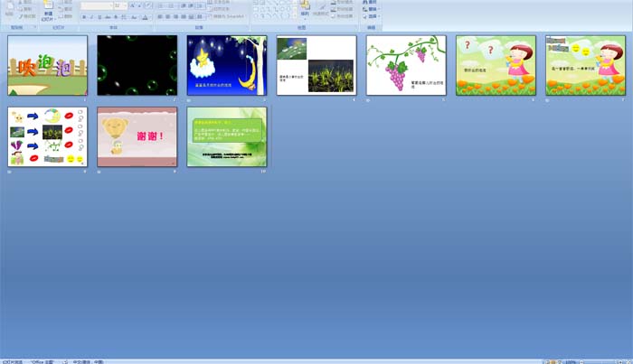Toggle Align Text Right
633x364 pixels.
[175, 16]
